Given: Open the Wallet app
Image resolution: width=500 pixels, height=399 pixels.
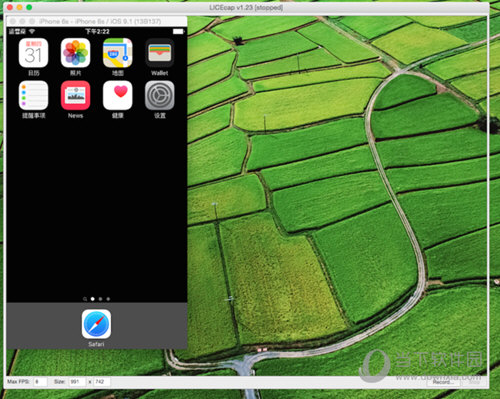Looking at the screenshot, I should 160,53.
